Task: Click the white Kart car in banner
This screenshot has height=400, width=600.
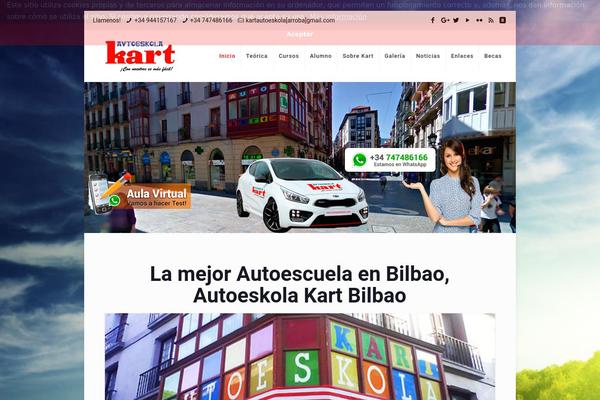Action: tap(302, 194)
